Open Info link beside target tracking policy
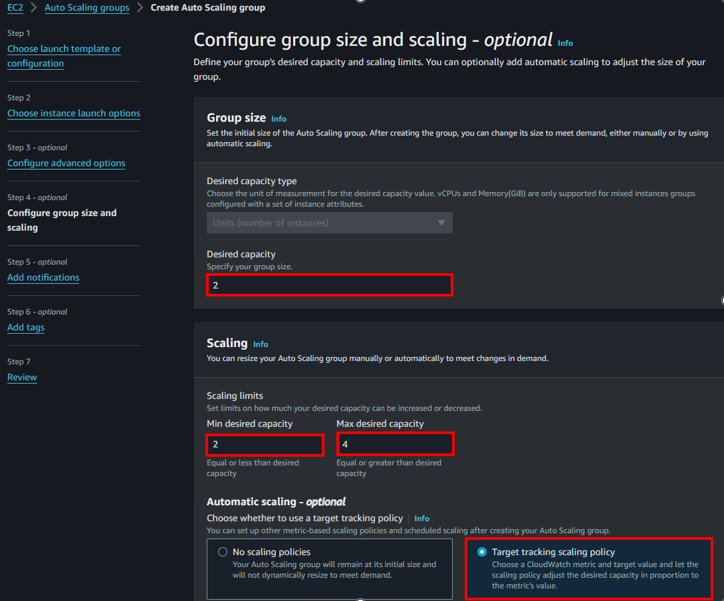Image resolution: width=724 pixels, height=601 pixels. click(x=422, y=518)
